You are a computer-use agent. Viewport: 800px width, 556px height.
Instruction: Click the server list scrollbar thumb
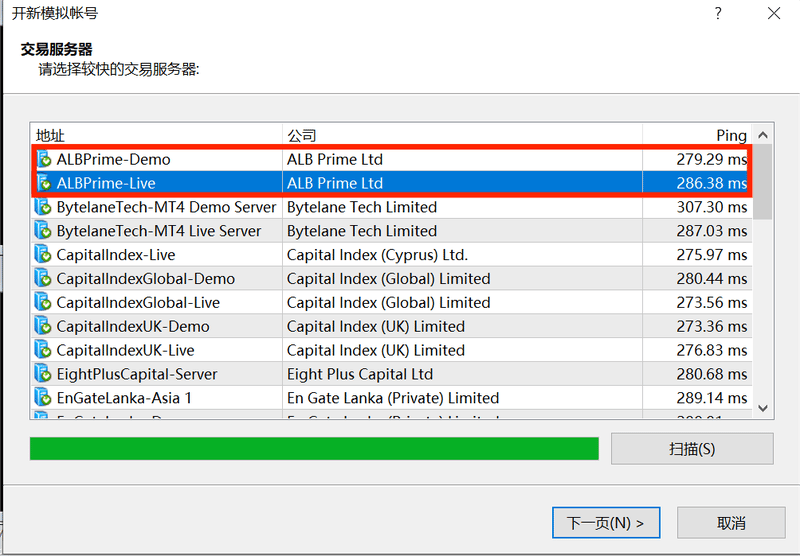pyautogui.click(x=763, y=182)
